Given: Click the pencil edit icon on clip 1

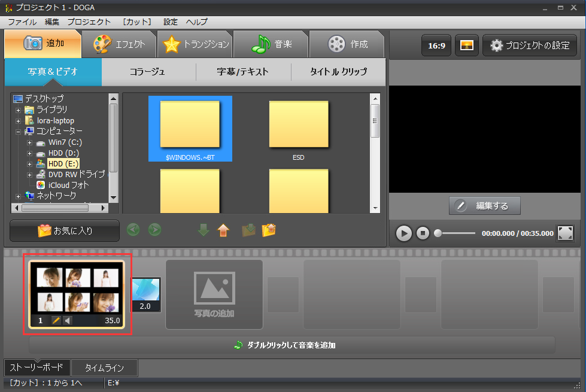Looking at the screenshot, I should (x=56, y=321).
